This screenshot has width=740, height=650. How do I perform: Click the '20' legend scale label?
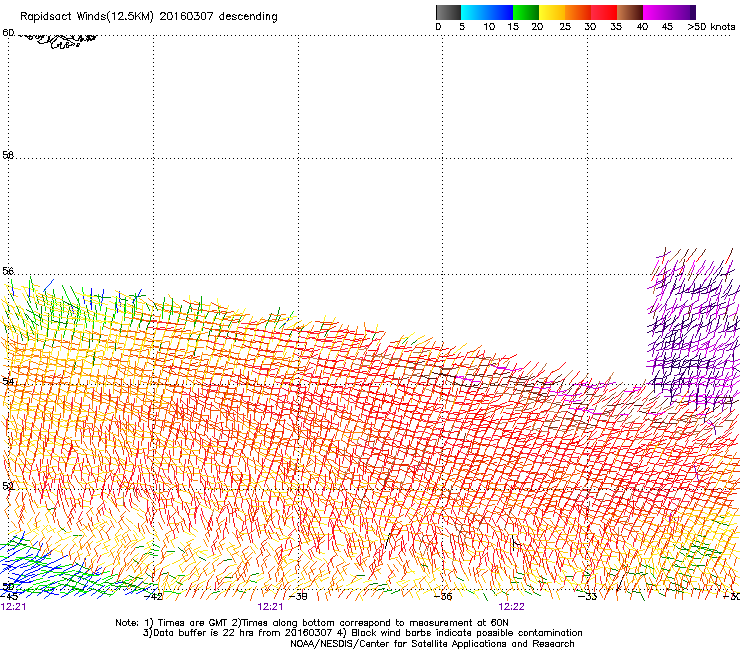pyautogui.click(x=537, y=27)
